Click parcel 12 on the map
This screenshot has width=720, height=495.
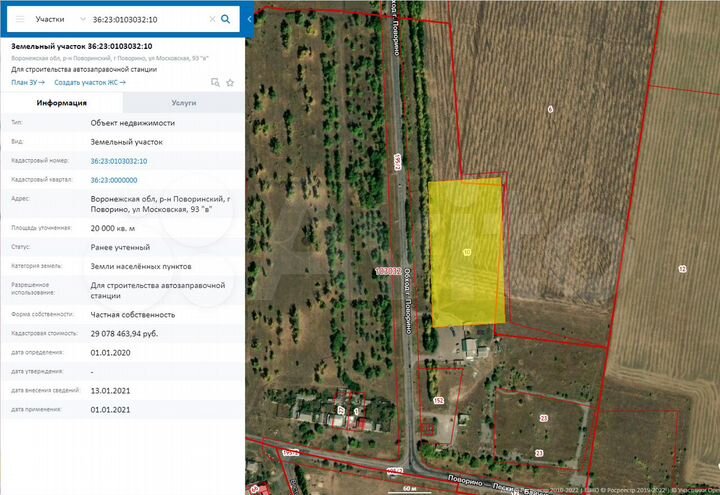682,269
